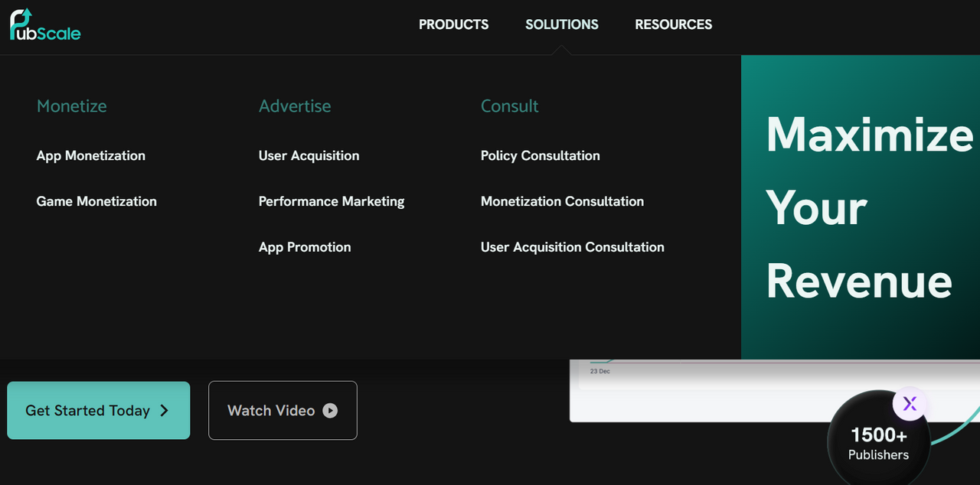Click the Get Started Today button
The image size is (980, 485).
(99, 411)
